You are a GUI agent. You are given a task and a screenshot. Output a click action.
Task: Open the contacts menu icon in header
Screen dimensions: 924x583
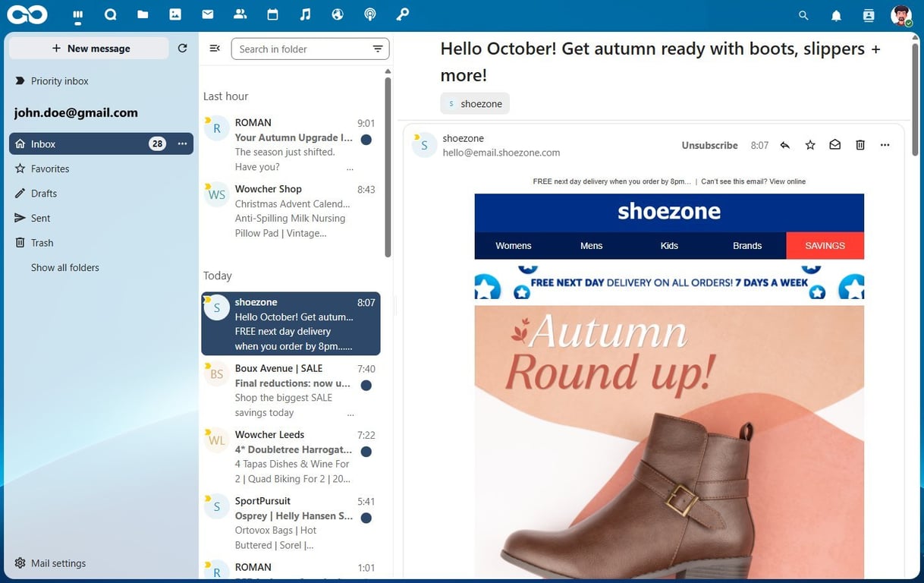click(869, 15)
